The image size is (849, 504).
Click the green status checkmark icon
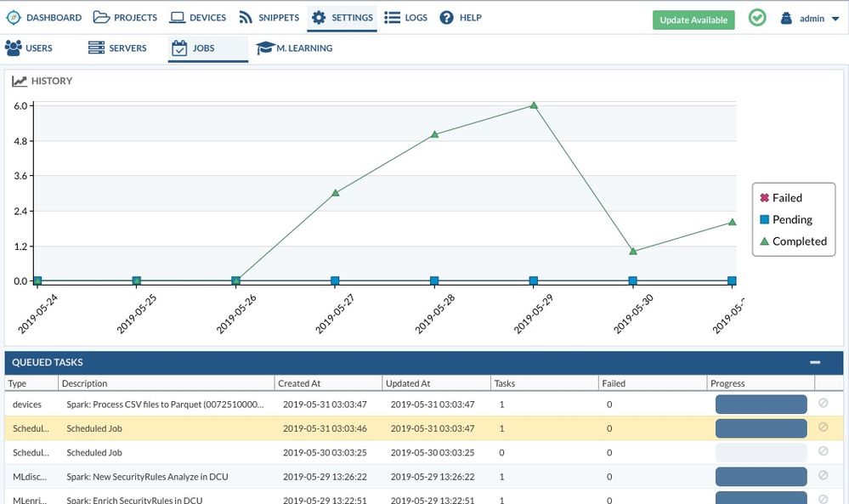pyautogui.click(x=756, y=18)
